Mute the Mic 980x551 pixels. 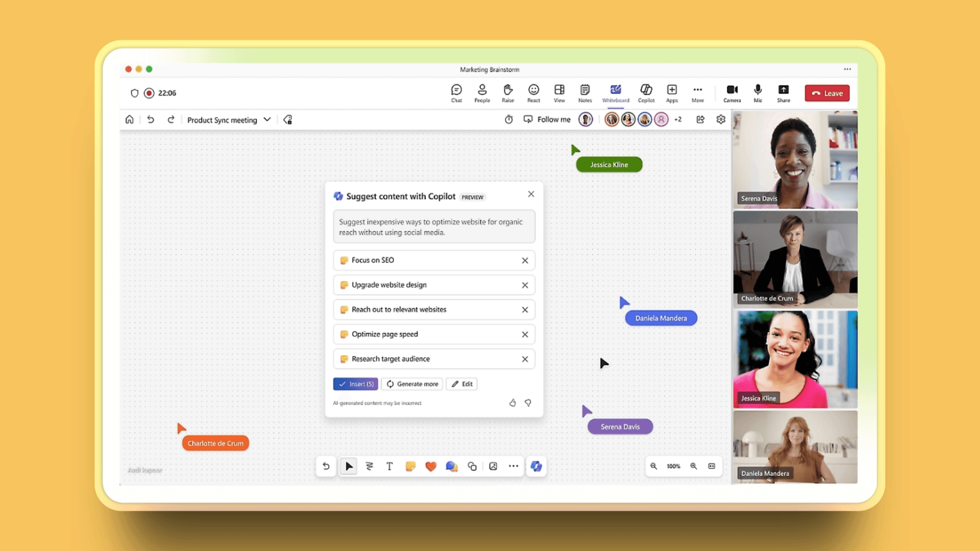tap(758, 93)
